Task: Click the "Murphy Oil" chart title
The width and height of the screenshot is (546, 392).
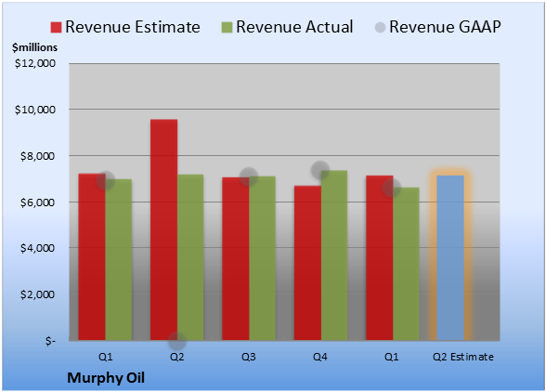Action: click(x=106, y=378)
